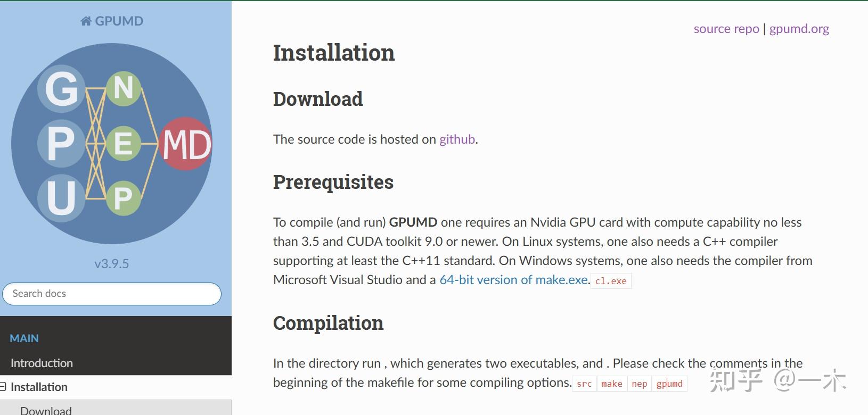Open the source repo link

[726, 28]
